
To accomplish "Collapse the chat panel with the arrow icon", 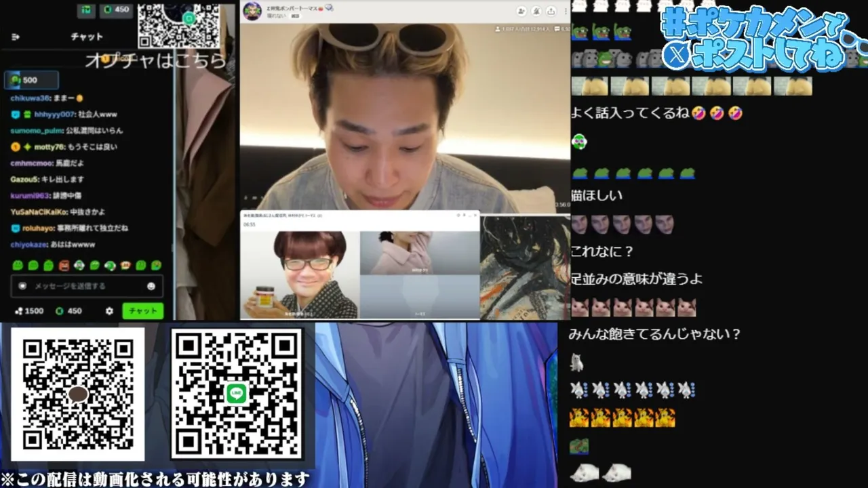I will 16,37.
